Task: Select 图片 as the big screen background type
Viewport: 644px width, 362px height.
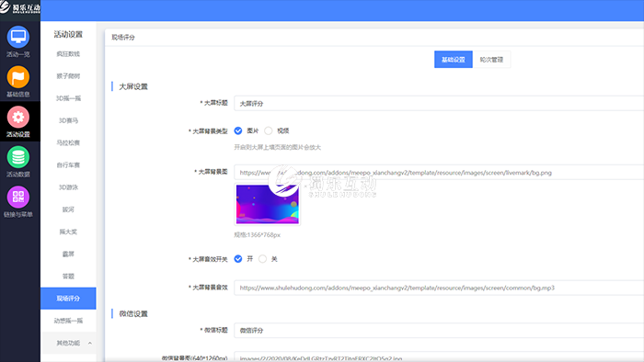Action: point(238,130)
